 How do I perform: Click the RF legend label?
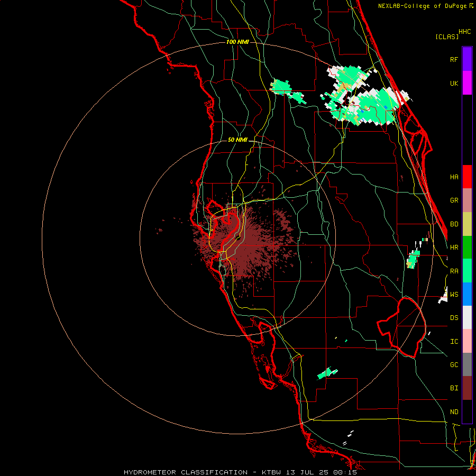point(454,59)
